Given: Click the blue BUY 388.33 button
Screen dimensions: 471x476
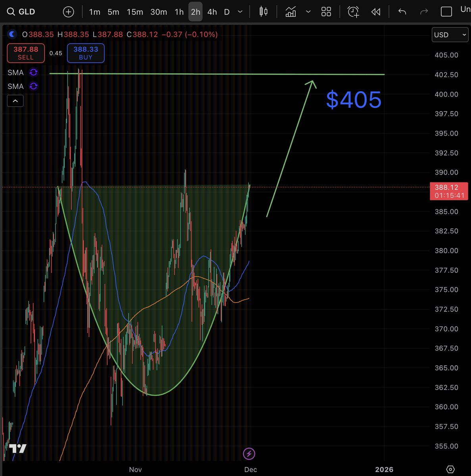Looking at the screenshot, I should [x=86, y=53].
